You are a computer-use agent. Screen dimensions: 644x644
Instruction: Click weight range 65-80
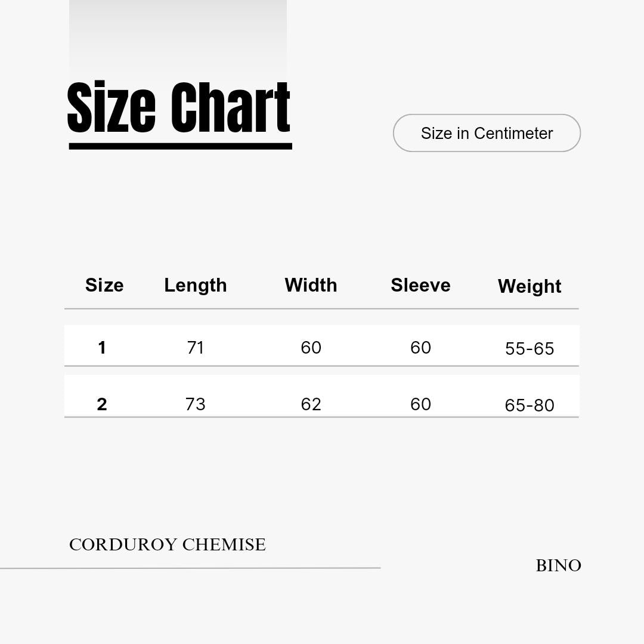[x=530, y=405]
